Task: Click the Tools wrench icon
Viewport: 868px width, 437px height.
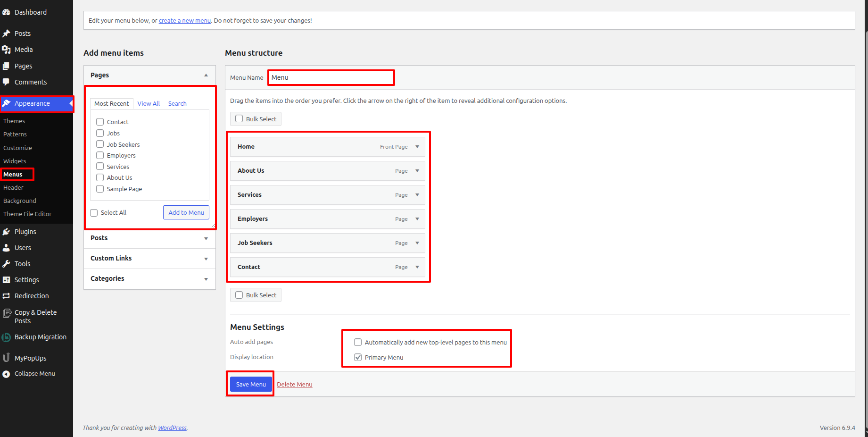Action: click(x=6, y=264)
